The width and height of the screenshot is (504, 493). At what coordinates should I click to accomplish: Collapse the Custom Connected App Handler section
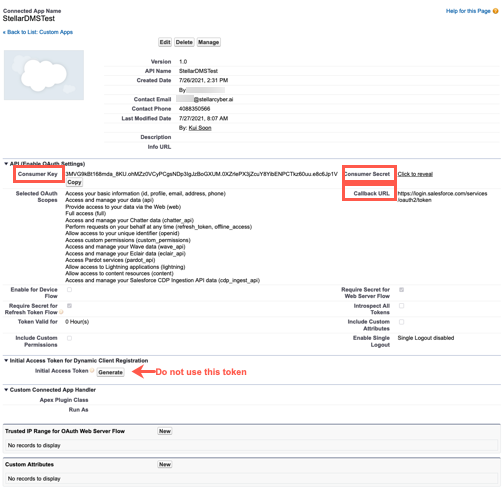(x=6, y=390)
